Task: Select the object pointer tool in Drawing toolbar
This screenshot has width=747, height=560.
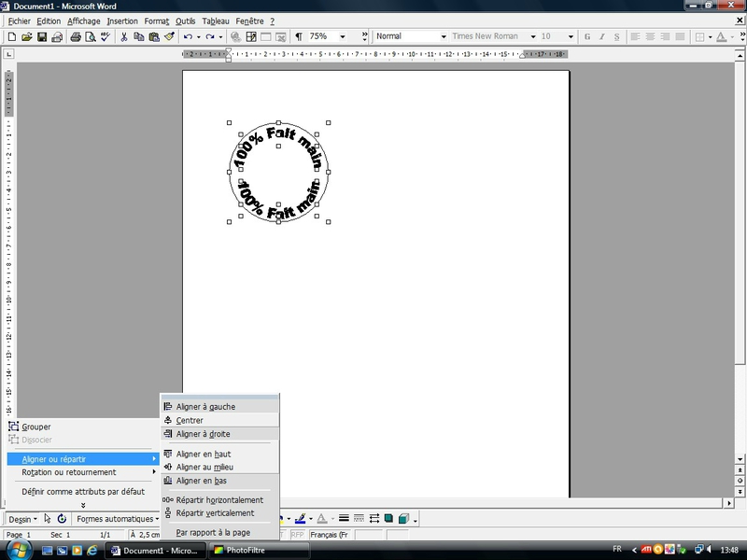Action: 48,519
